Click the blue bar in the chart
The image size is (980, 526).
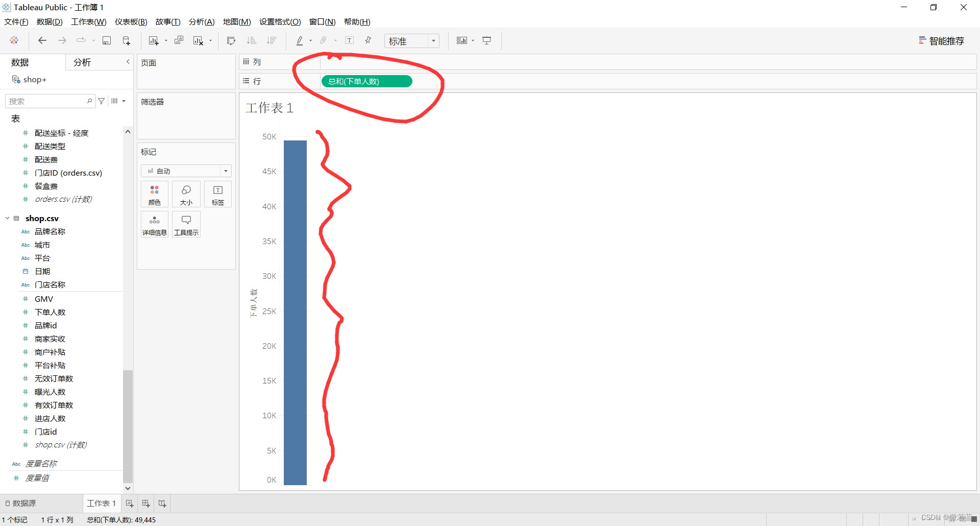click(295, 313)
